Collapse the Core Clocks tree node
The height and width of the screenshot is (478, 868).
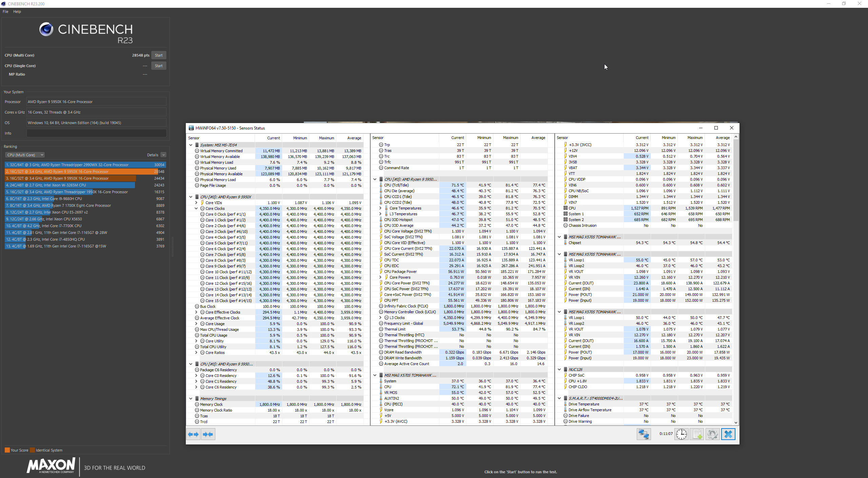pyautogui.click(x=196, y=208)
